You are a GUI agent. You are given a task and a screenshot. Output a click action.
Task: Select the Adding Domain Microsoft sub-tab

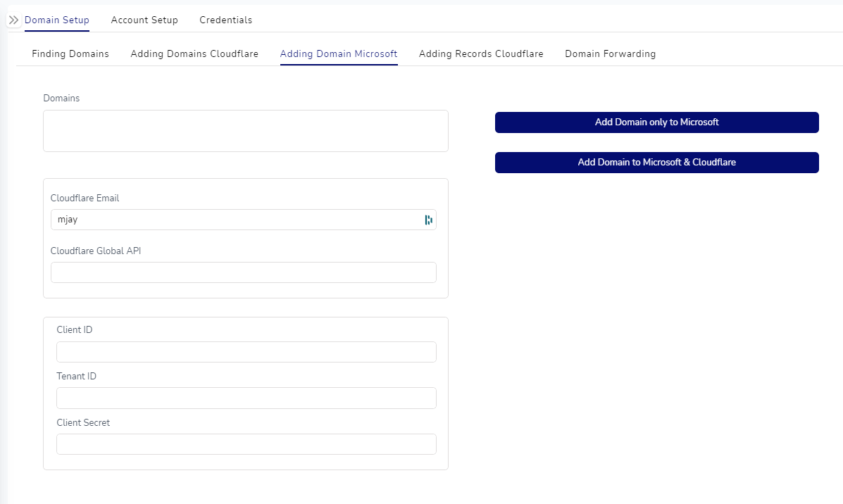tap(339, 53)
